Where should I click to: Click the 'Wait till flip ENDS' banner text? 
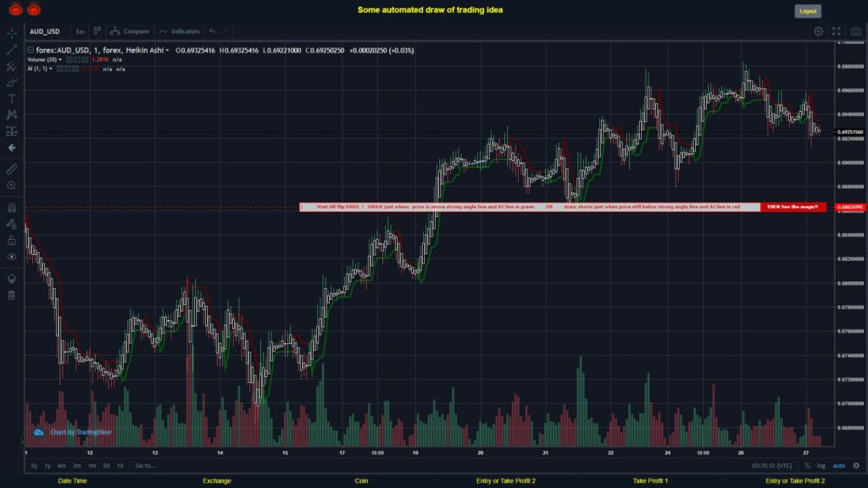[x=339, y=207]
